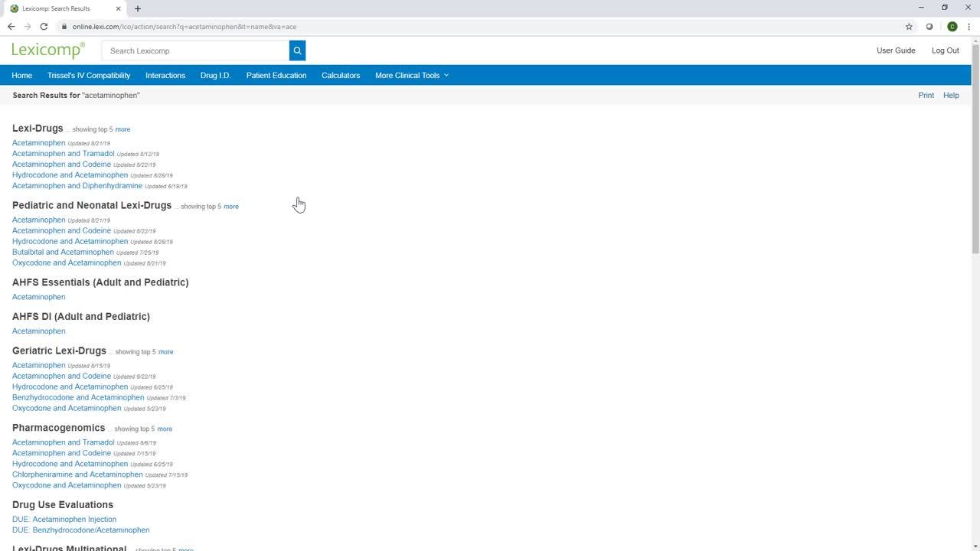Open Oxycodone and Acetaminophen in Pediatric Lexi-Drugs
The width and height of the screenshot is (980, 551).
(67, 263)
